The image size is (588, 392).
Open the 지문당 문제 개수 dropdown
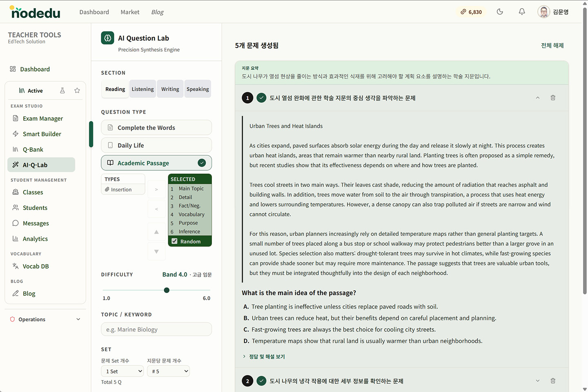pos(168,371)
